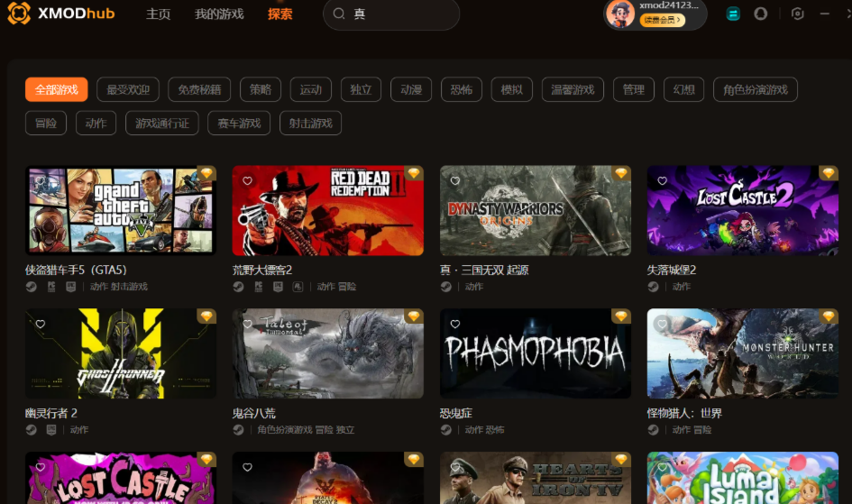Click Steam icon under 恐鬼症
This screenshot has height=504, width=852.
tap(445, 429)
